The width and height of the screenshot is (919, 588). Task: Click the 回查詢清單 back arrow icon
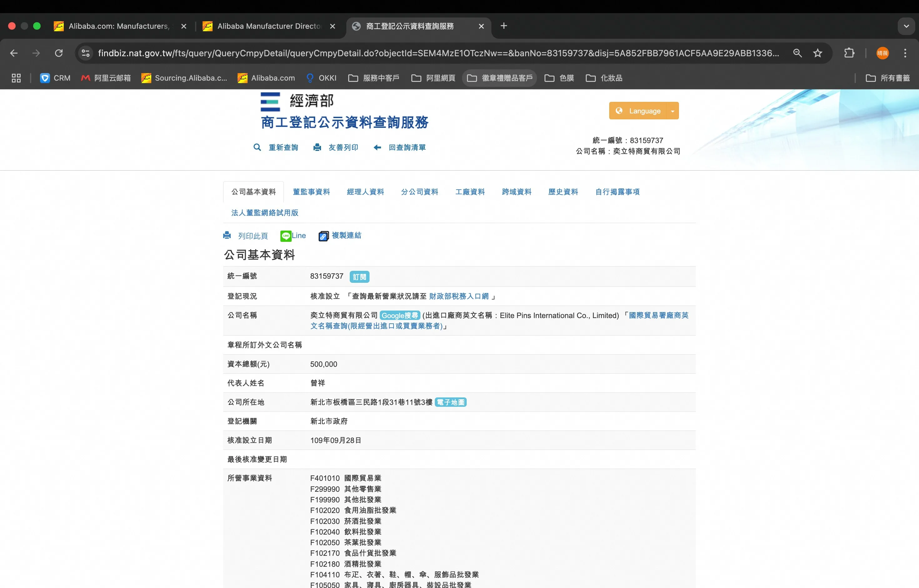[377, 147]
